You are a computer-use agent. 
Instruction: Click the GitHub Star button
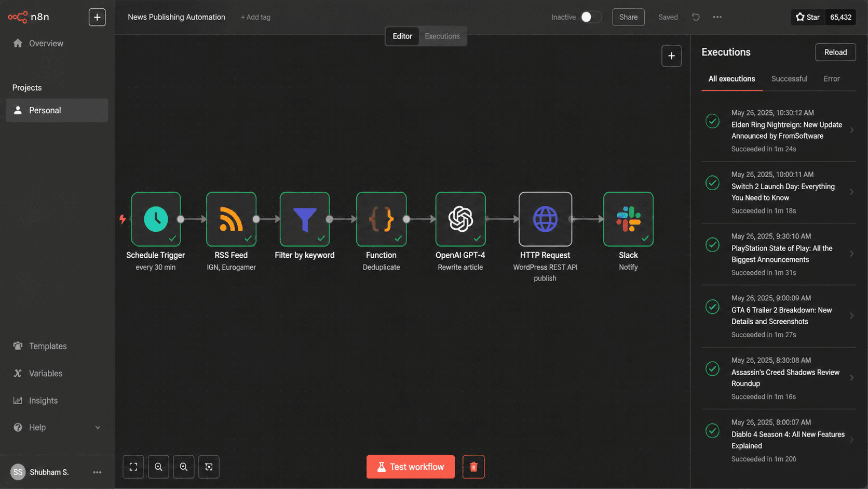pos(808,17)
